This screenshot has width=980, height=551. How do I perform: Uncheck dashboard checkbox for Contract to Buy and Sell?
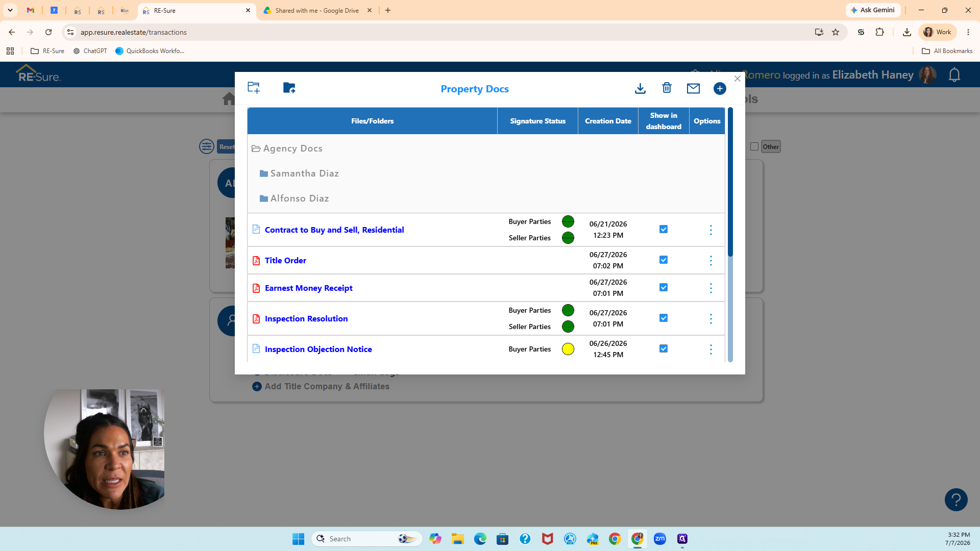click(664, 229)
